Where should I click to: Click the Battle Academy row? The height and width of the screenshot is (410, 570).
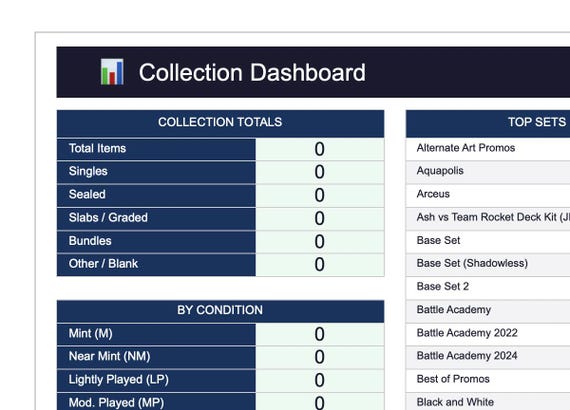pyautogui.click(x=488, y=311)
